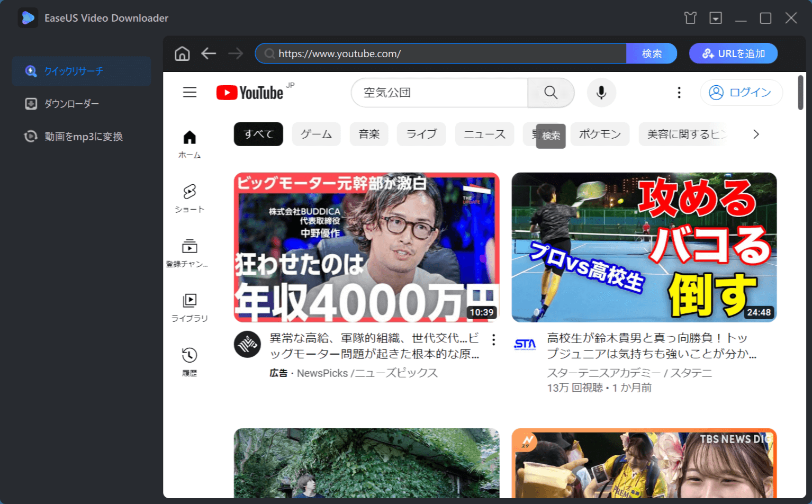Go forward with the right arrow
This screenshot has height=504, width=812.
236,53
